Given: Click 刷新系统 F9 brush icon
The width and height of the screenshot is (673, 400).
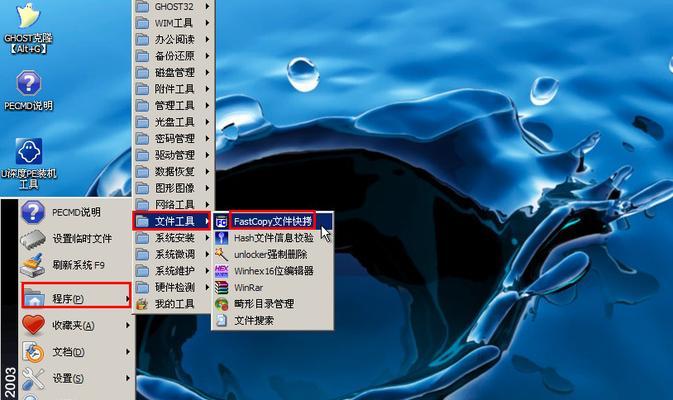Looking at the screenshot, I should coord(32,265).
